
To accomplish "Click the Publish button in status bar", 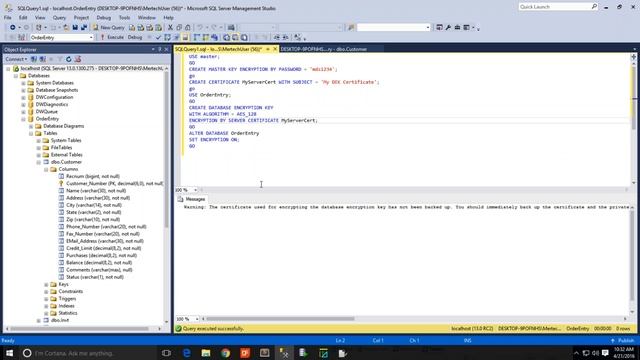I will [x=622, y=340].
